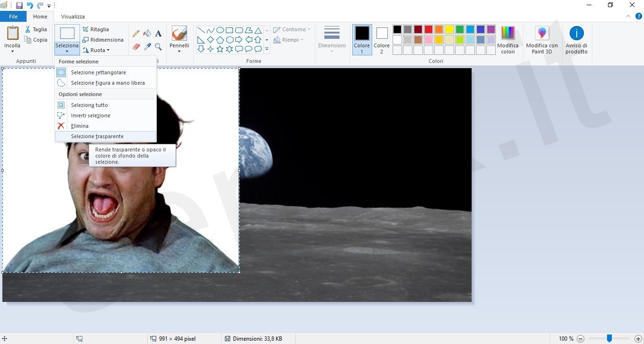Open the Ruota rotate dropdown
644x344 pixels.
[x=96, y=50]
